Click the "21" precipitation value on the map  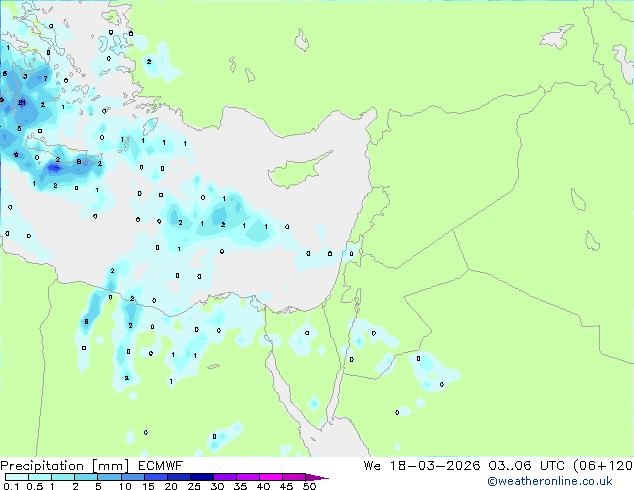(22, 102)
